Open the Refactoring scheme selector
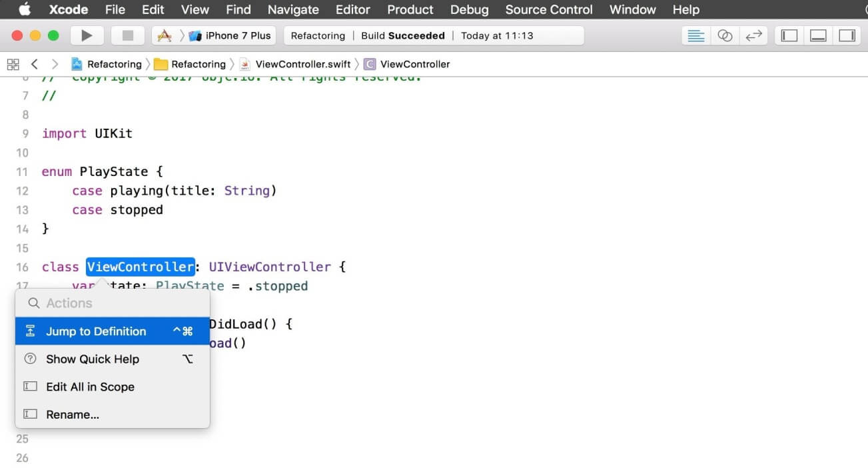Screen dimensions: 868x468 [165, 36]
